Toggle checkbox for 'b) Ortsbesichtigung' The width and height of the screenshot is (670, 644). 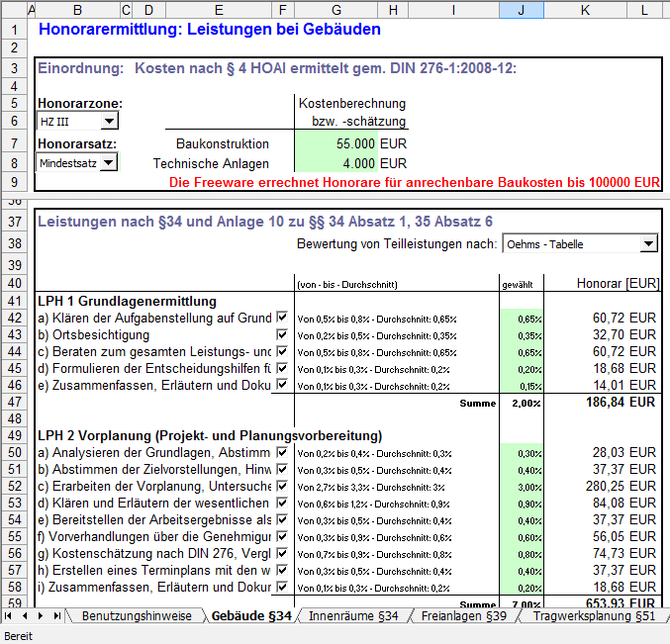click(x=282, y=334)
